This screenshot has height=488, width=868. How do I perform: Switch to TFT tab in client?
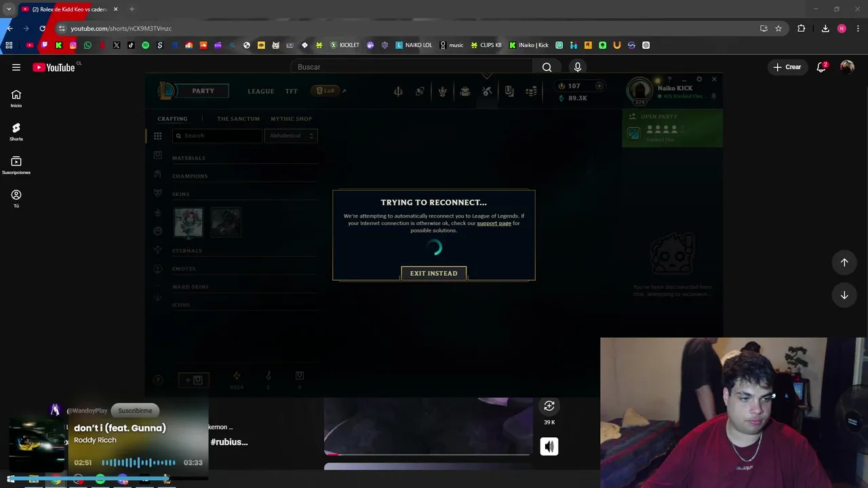click(x=291, y=91)
